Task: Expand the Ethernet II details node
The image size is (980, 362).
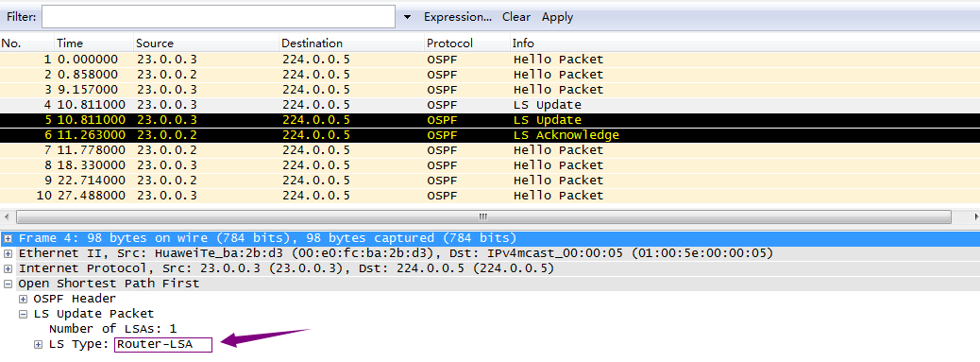Action: pyautogui.click(x=8, y=253)
